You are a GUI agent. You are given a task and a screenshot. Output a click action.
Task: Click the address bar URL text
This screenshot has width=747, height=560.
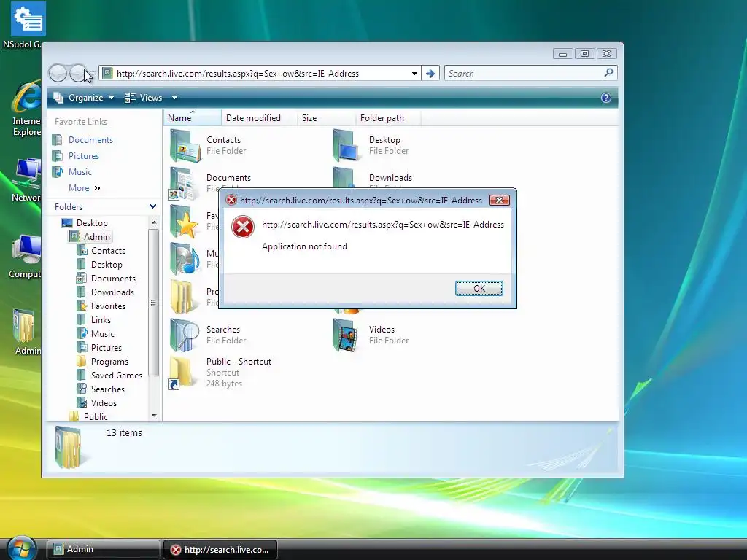tap(237, 74)
